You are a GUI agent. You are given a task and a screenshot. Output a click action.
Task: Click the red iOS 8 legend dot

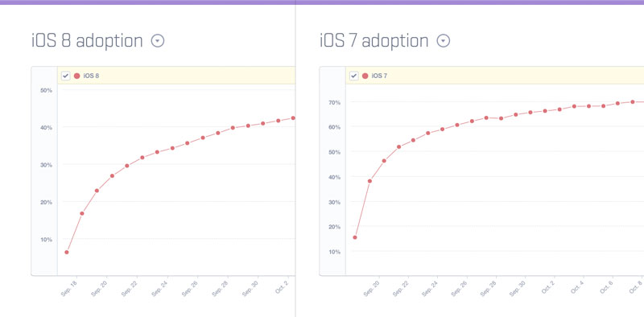(76, 76)
